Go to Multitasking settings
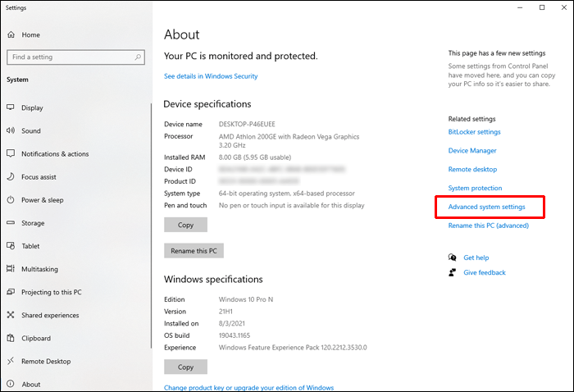This screenshot has height=392, width=574. coord(41,269)
